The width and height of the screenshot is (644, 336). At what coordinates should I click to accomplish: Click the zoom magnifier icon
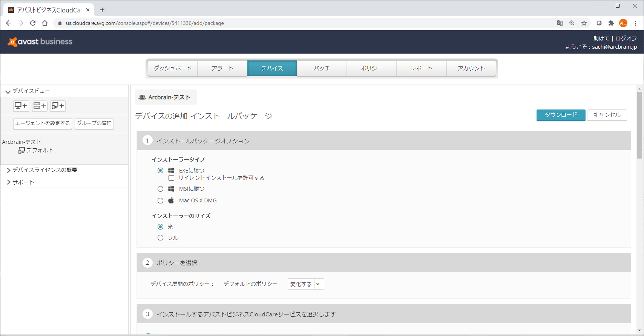(572, 23)
